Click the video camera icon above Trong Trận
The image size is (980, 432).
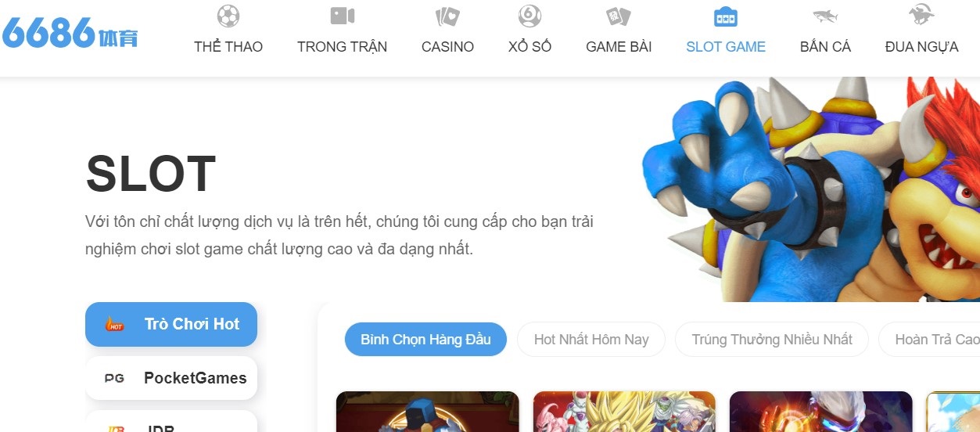(x=343, y=16)
